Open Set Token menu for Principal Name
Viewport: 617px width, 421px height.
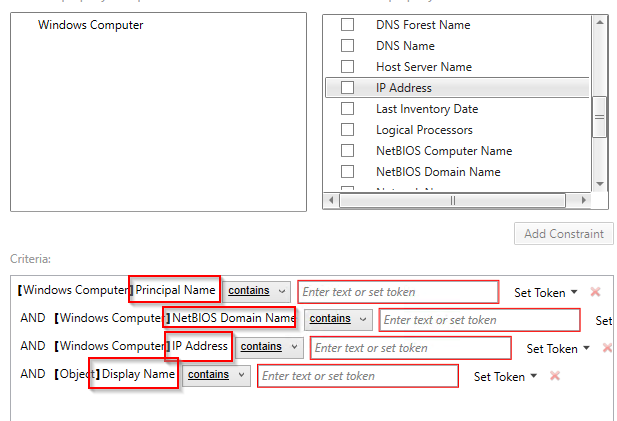click(x=545, y=292)
